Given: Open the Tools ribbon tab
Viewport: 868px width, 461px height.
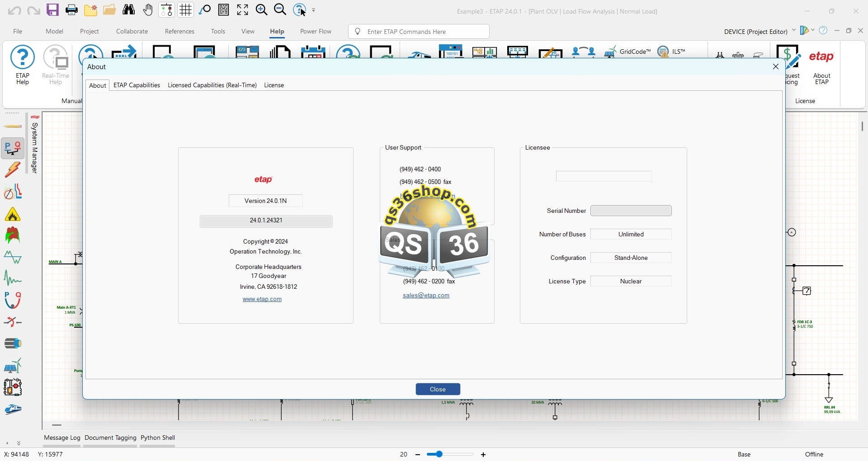Looking at the screenshot, I should click(218, 31).
